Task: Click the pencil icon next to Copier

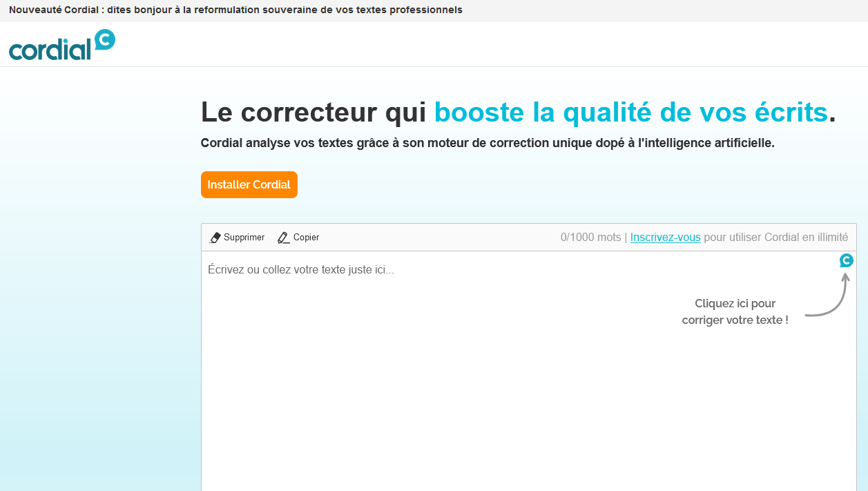Action: [284, 238]
